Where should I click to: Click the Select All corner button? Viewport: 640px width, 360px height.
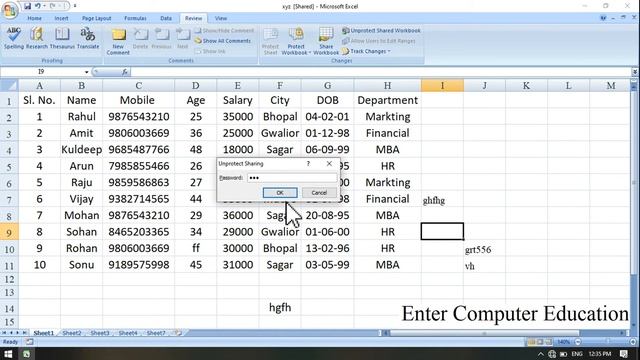pyautogui.click(x=9, y=86)
